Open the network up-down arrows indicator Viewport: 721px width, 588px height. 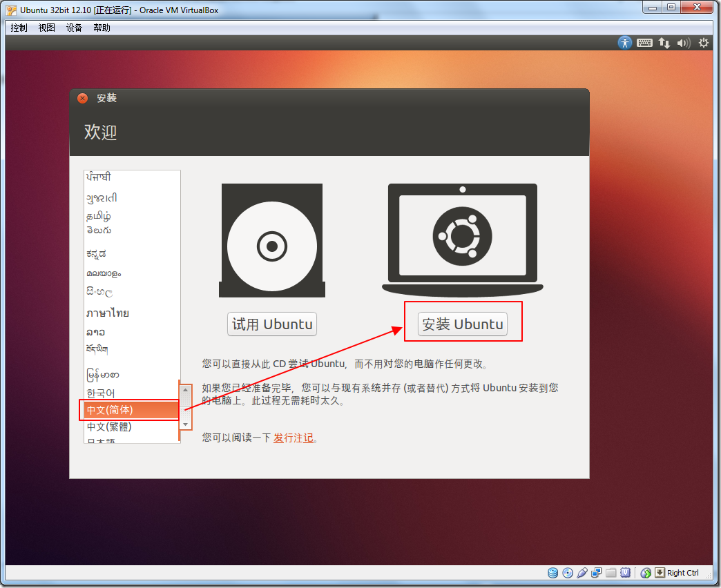coord(664,43)
